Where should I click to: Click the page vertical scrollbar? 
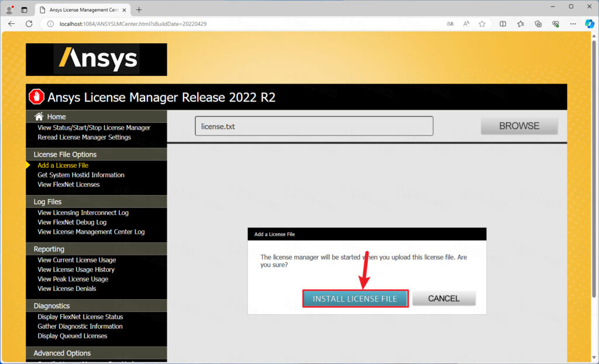pos(593,168)
